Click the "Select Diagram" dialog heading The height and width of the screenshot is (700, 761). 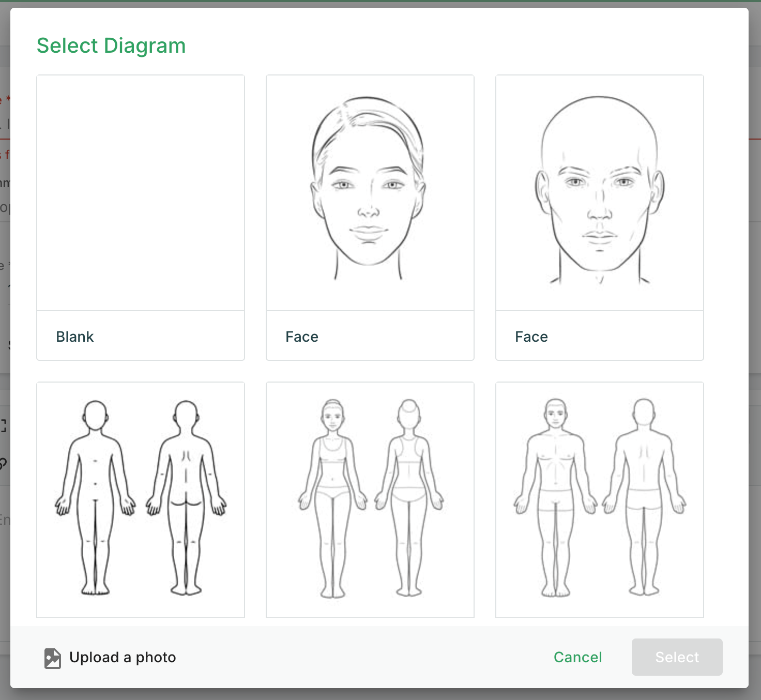pos(111,45)
